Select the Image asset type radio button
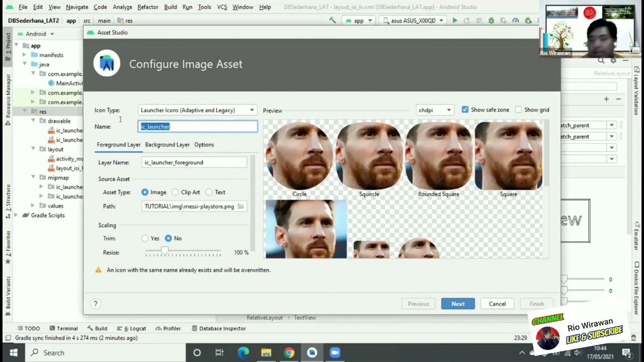Viewport: 644px width, 362px height. point(145,192)
